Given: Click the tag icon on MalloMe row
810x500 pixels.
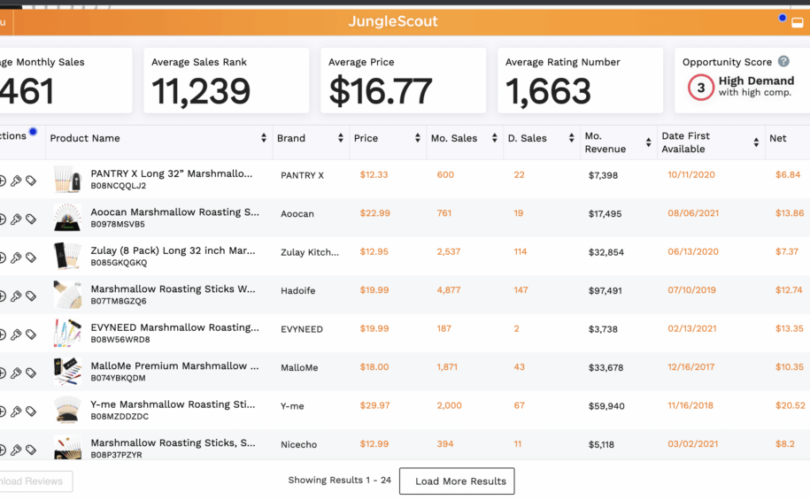Looking at the screenshot, I should [x=31, y=373].
